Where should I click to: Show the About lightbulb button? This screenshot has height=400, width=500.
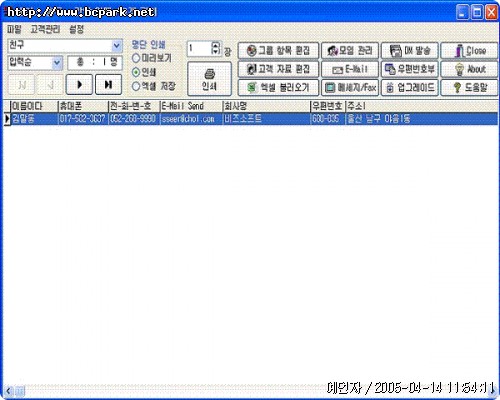(x=469, y=69)
